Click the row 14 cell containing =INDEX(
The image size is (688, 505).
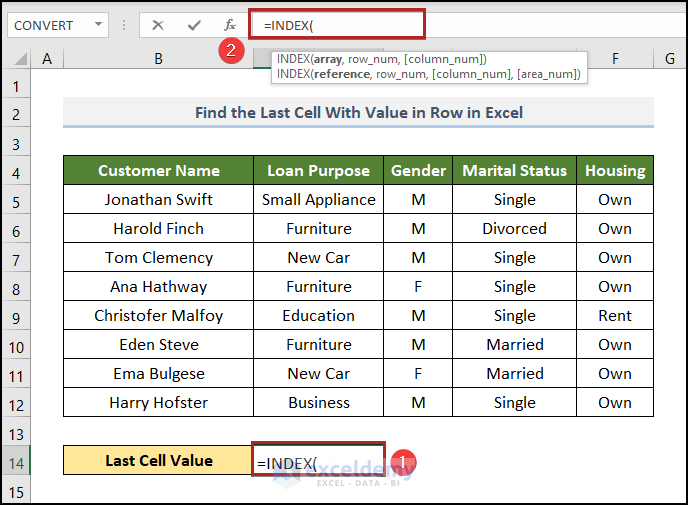318,462
